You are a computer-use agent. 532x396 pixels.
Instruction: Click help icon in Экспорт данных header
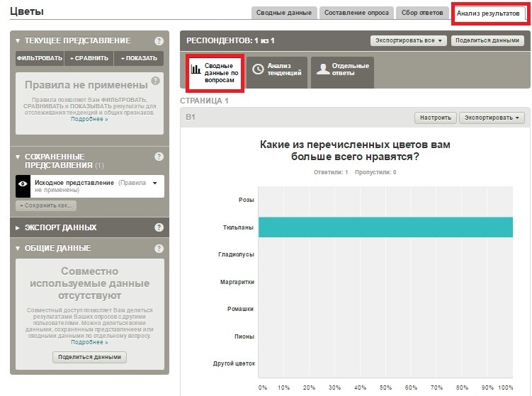[159, 227]
